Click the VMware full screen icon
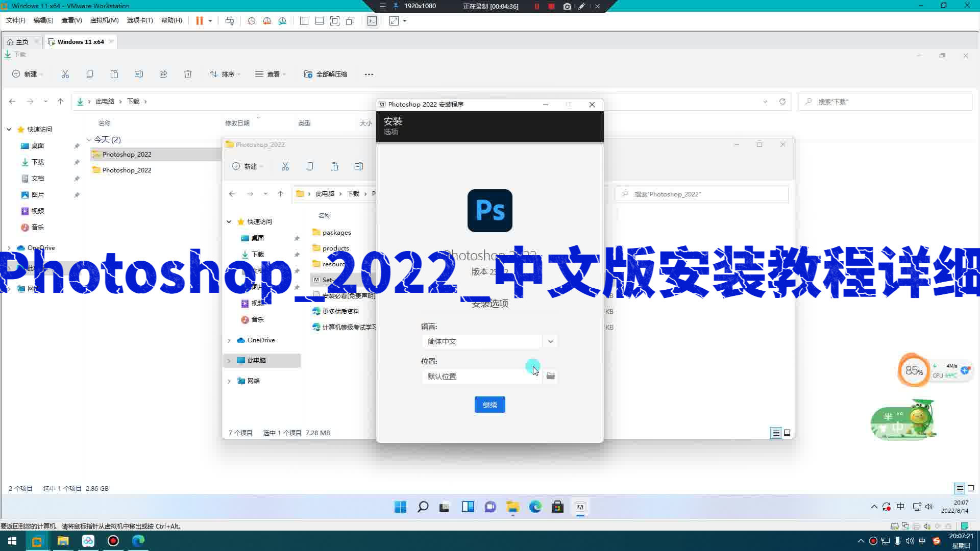The width and height of the screenshot is (980, 551). (x=335, y=21)
